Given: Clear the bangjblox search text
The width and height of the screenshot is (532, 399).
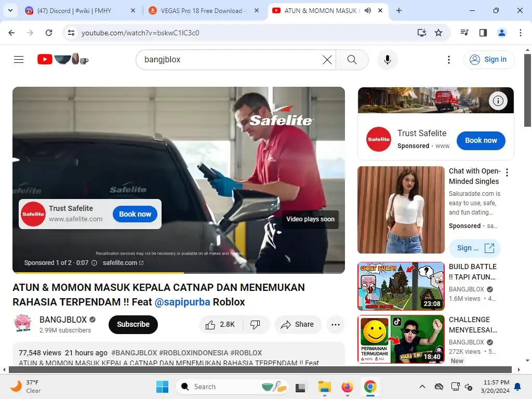Looking at the screenshot, I should 327,60.
